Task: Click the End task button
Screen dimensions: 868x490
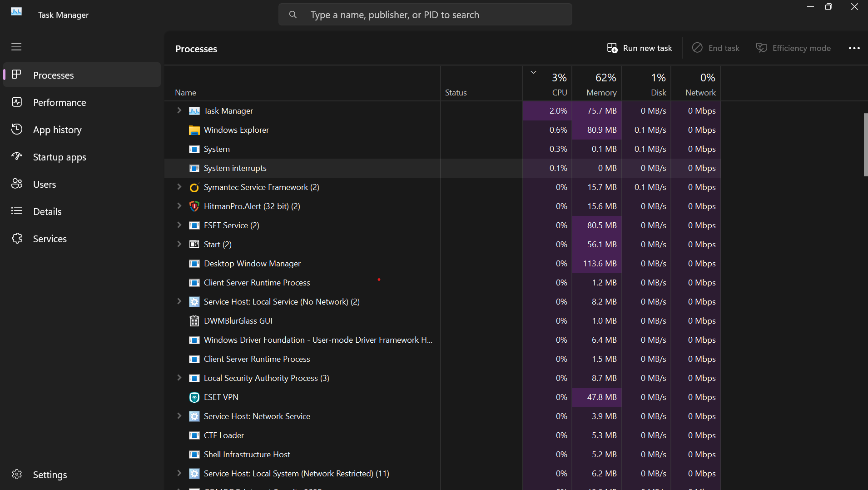Action: 716,48
